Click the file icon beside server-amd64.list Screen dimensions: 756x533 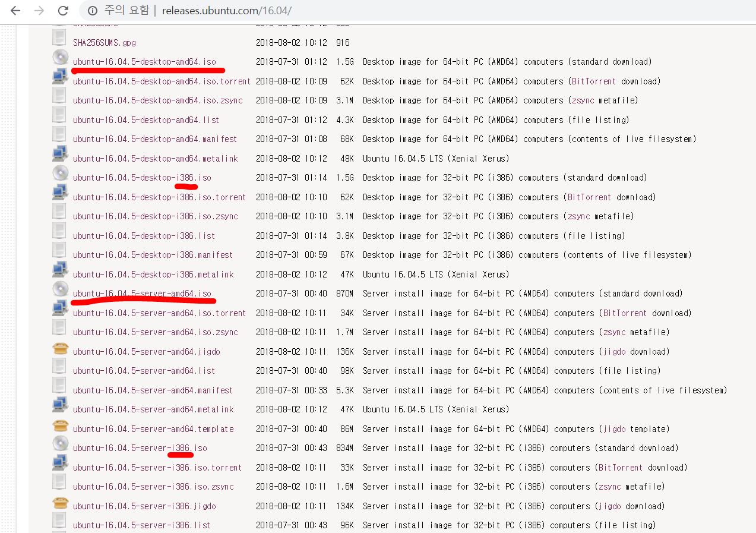coord(59,366)
